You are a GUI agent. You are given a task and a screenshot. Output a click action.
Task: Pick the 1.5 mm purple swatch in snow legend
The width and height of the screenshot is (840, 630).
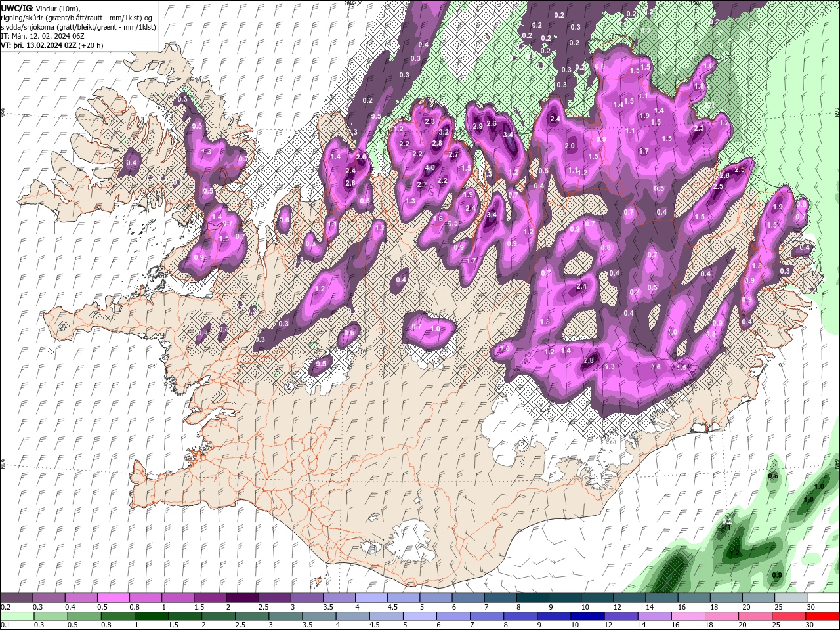pyautogui.click(x=210, y=598)
